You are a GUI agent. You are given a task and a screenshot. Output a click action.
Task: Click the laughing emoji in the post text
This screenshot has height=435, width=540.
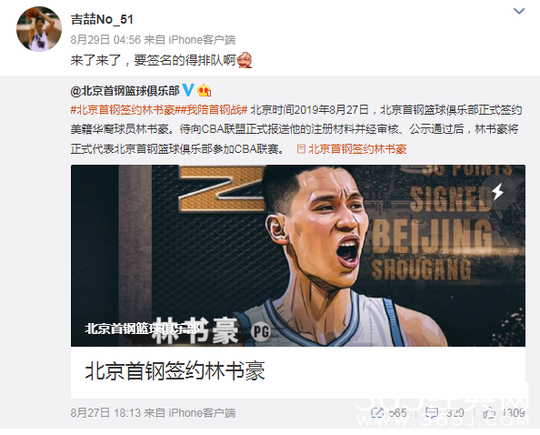(x=245, y=60)
